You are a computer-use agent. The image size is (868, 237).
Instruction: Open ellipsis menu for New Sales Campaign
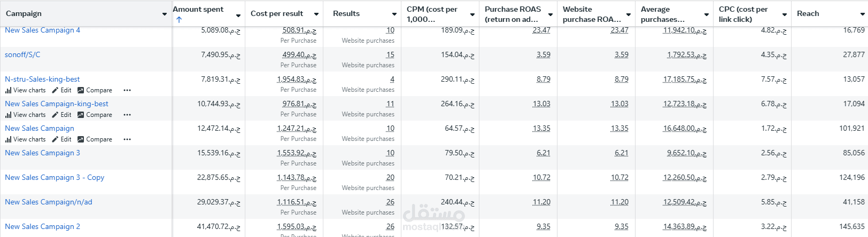pos(127,139)
